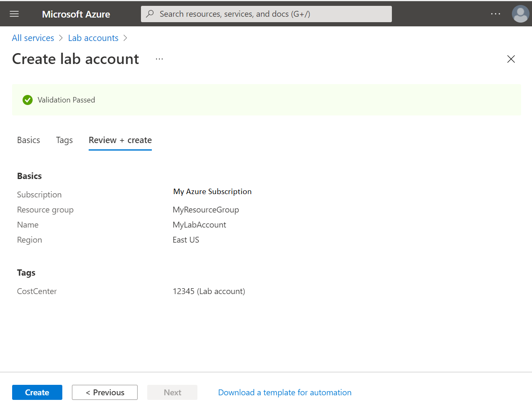Go to Microsoft Azure home

click(76, 14)
